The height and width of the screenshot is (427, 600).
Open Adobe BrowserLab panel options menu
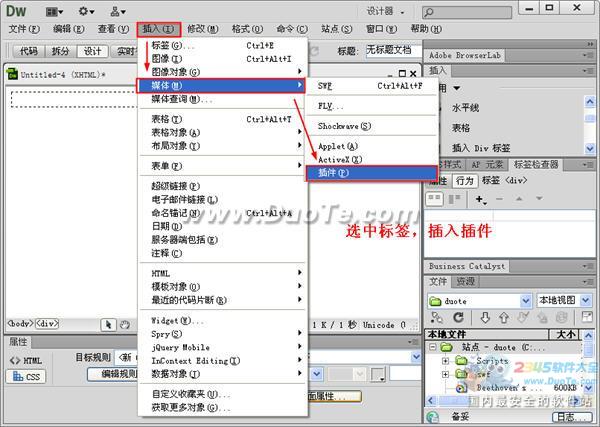point(587,55)
